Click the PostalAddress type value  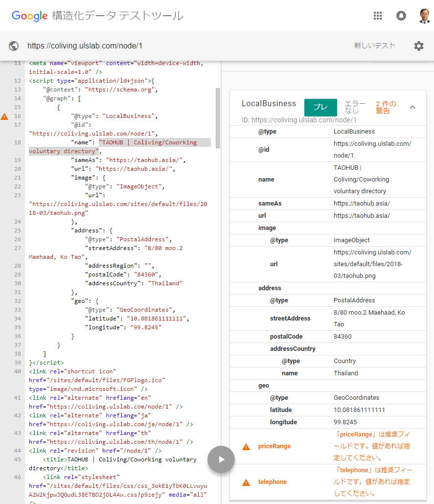pyautogui.click(x=354, y=300)
